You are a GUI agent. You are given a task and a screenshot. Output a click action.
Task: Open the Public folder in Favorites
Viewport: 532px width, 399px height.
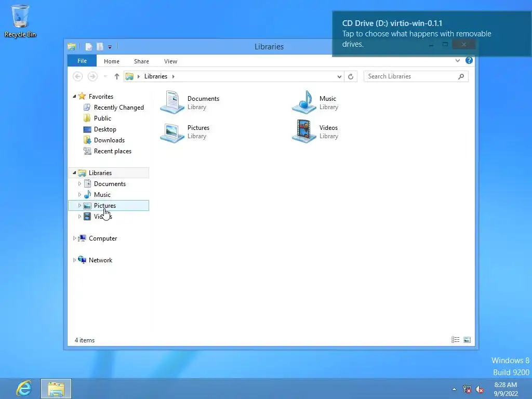(x=102, y=118)
